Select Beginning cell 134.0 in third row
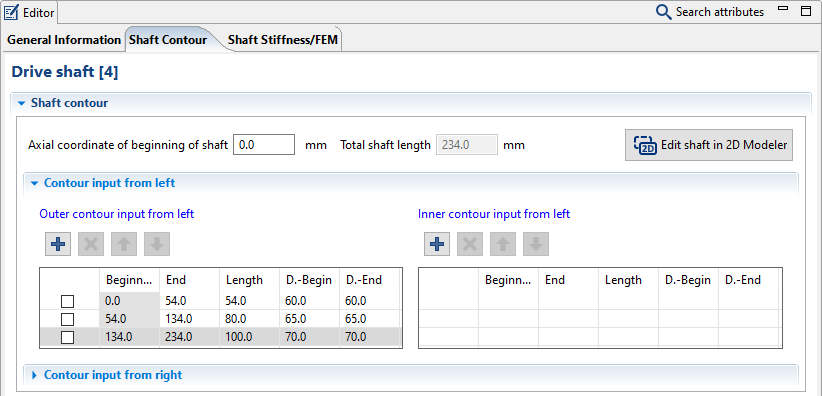Viewport: 822px width, 396px height. click(x=129, y=337)
